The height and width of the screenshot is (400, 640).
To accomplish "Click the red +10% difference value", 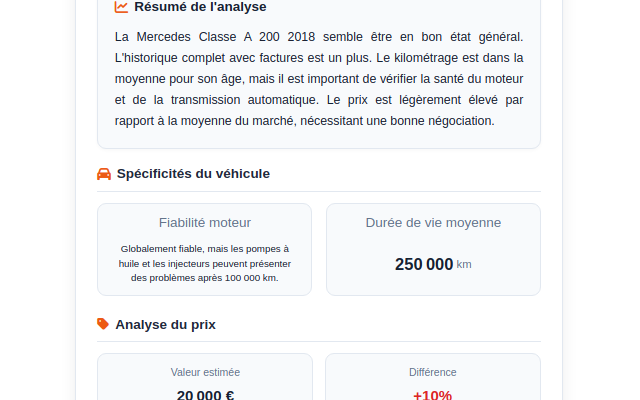I will (x=433, y=395).
